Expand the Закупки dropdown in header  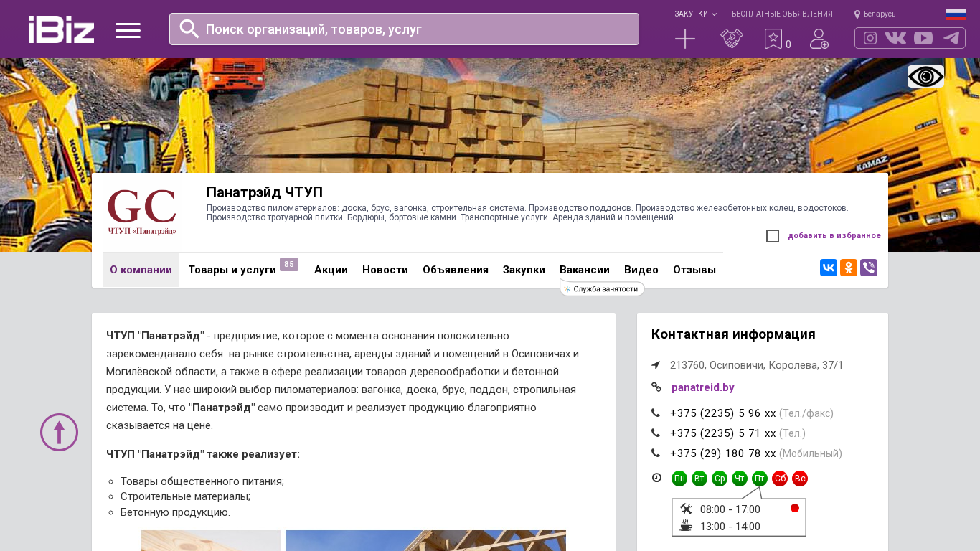click(695, 14)
